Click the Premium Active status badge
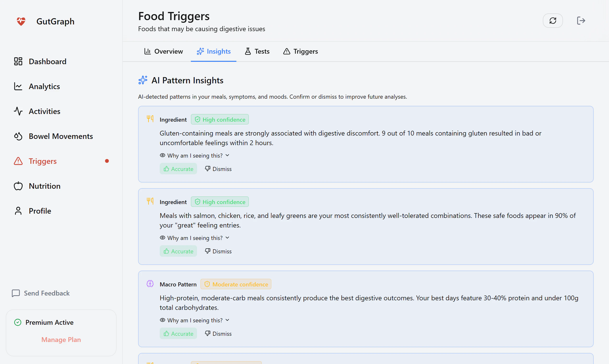 (x=49, y=322)
